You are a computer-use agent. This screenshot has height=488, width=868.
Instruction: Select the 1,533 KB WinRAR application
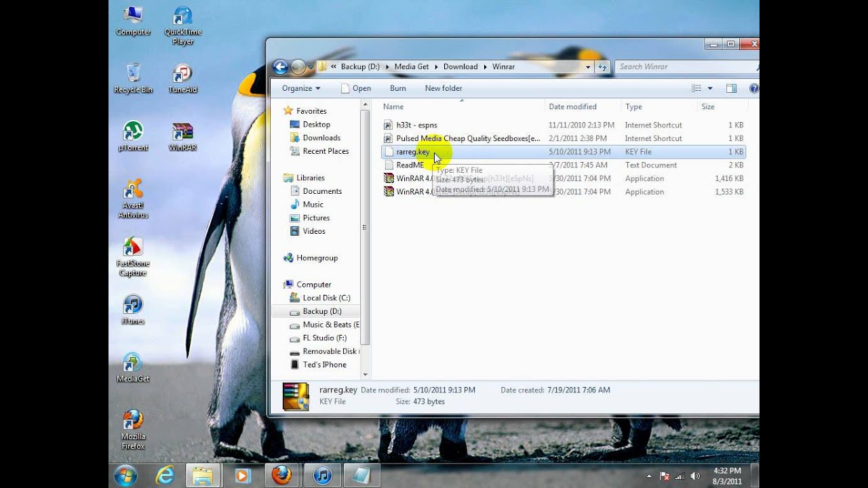click(x=563, y=192)
